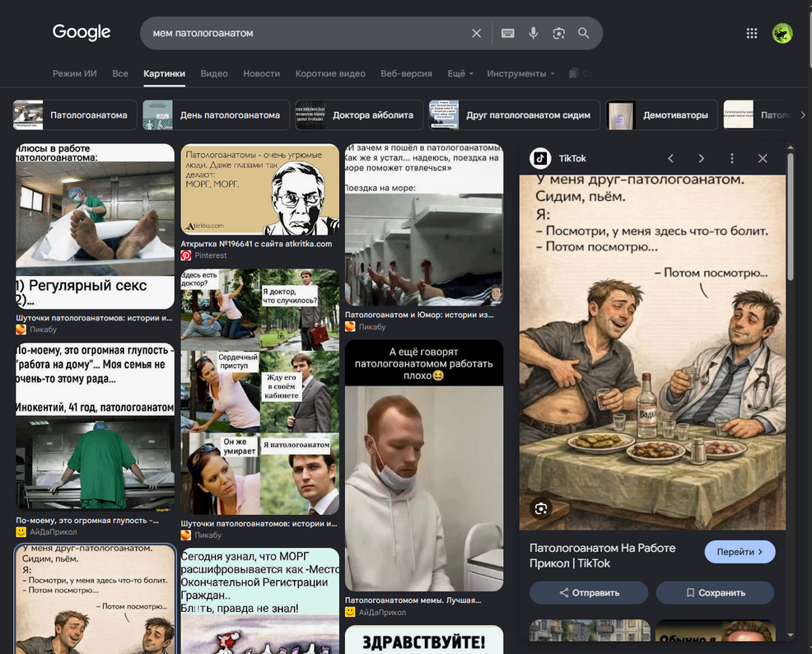
Task: Open the Google account avatar
Action: coord(782,33)
